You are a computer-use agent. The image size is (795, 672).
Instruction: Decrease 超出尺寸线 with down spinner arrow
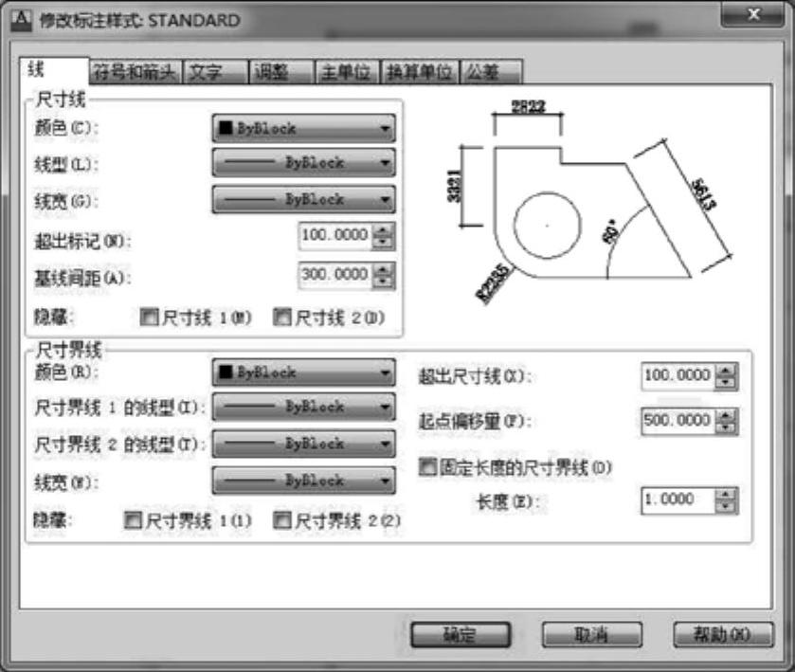(726, 384)
